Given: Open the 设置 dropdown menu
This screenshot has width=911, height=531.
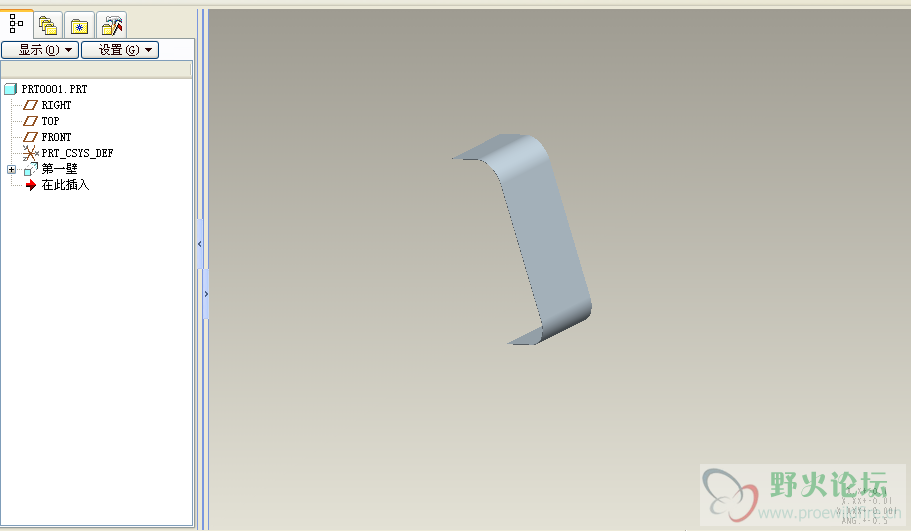Looking at the screenshot, I should 120,50.
